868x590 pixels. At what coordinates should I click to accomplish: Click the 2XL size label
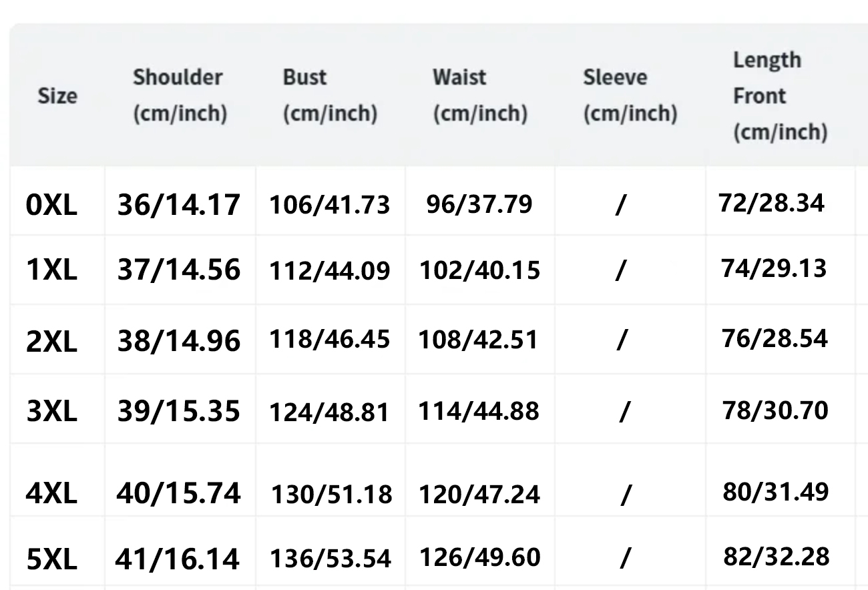pyautogui.click(x=51, y=341)
